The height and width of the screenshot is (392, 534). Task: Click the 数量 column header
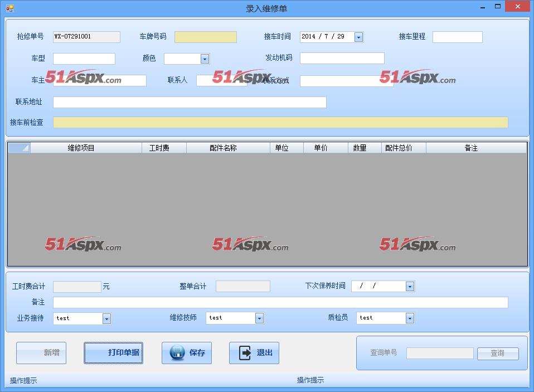click(x=365, y=148)
